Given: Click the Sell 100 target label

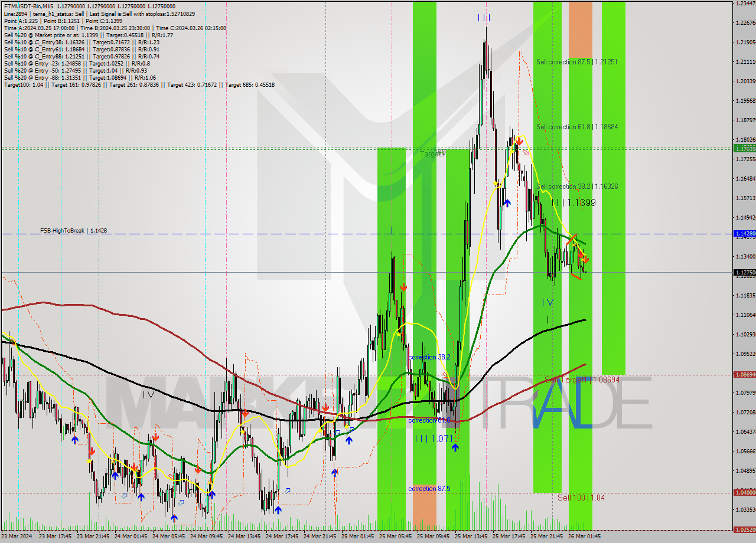Looking at the screenshot, I should pos(581,498).
